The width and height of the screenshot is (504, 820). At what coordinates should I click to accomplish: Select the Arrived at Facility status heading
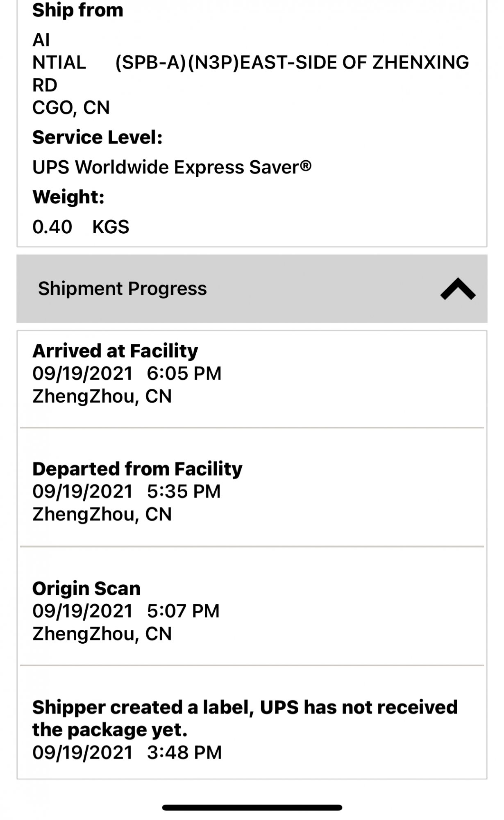click(115, 351)
